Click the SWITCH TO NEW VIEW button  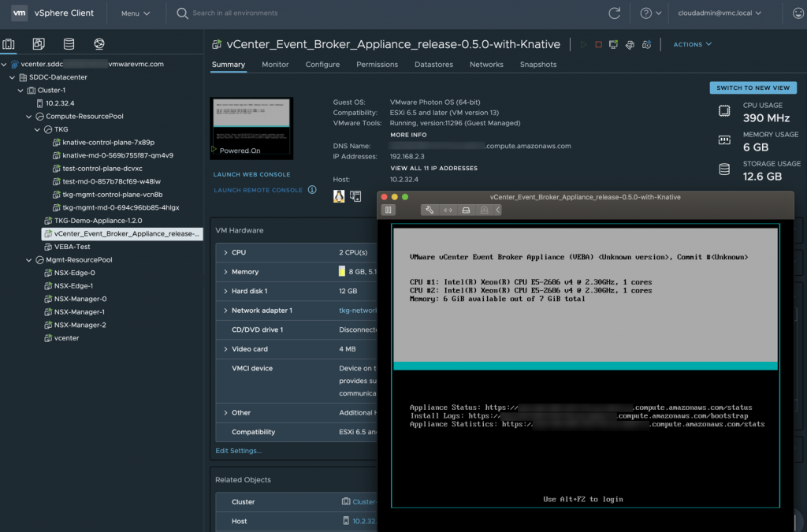752,87
